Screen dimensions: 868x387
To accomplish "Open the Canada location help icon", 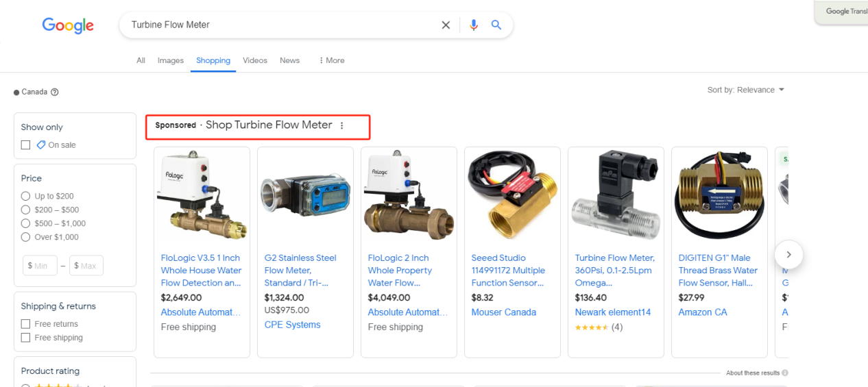I will pos(55,92).
